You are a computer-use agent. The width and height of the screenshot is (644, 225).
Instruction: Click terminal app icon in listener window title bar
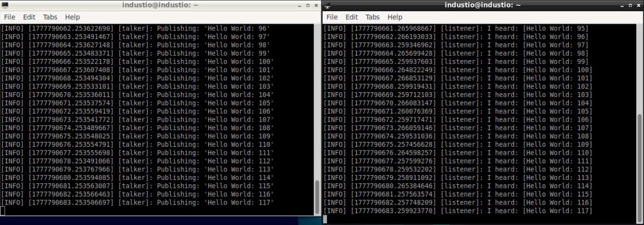pyautogui.click(x=328, y=5)
